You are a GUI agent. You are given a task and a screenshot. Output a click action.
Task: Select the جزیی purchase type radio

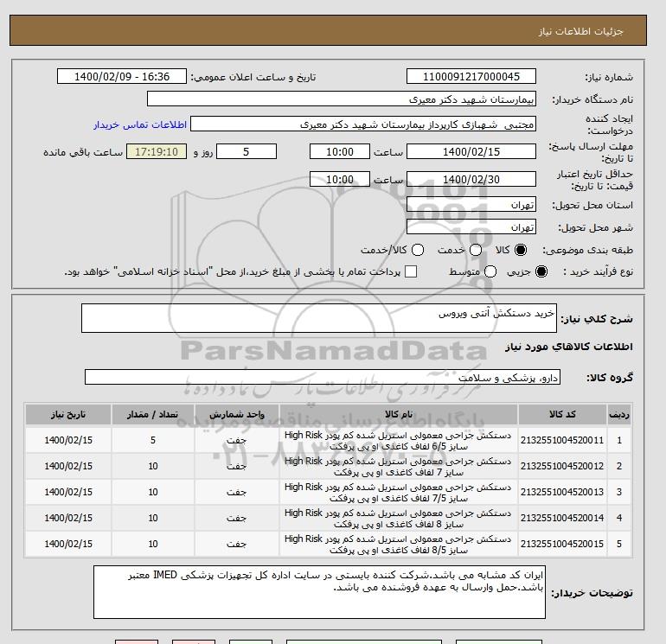point(541,271)
